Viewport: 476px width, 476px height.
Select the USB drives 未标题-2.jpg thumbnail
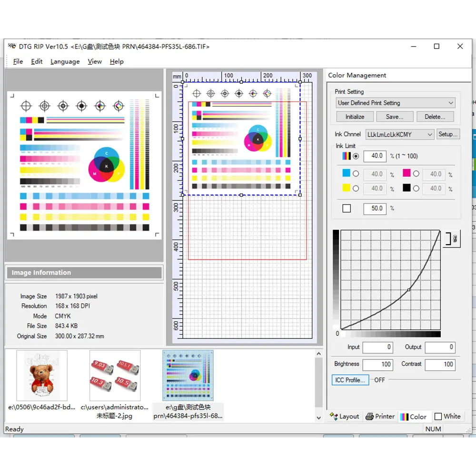coord(115,376)
